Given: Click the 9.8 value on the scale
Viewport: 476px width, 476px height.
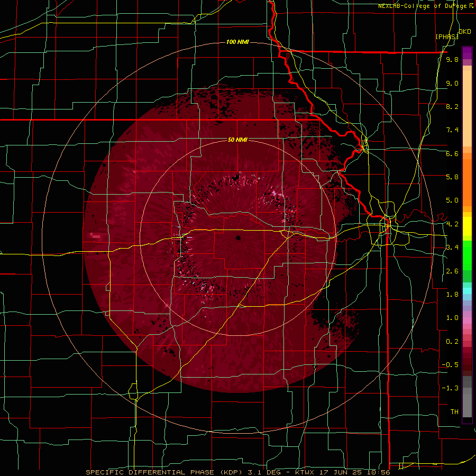Looking at the screenshot, I should 452,60.
